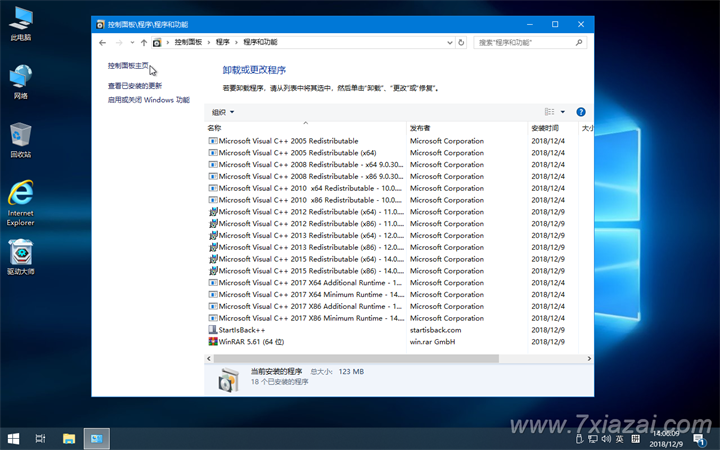Open the 组织 dropdown menu
Image resolution: width=720 pixels, height=450 pixels.
(x=223, y=112)
